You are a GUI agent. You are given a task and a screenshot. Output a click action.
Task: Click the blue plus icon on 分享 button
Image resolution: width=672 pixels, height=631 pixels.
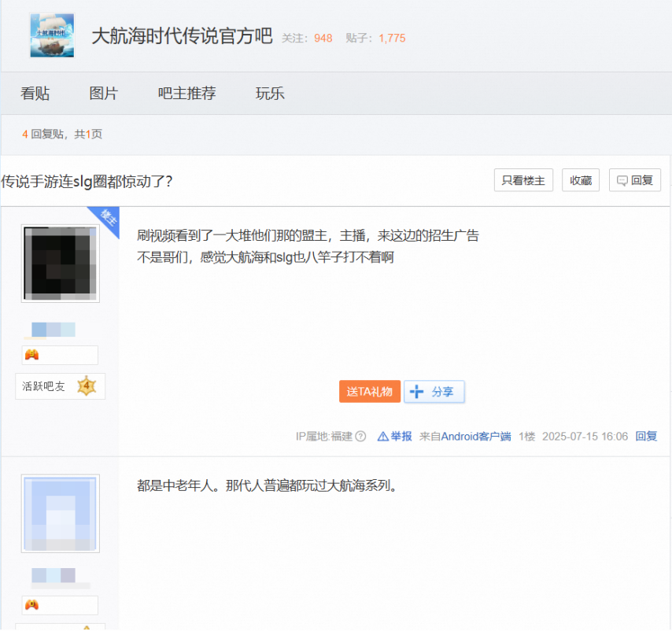click(x=415, y=391)
